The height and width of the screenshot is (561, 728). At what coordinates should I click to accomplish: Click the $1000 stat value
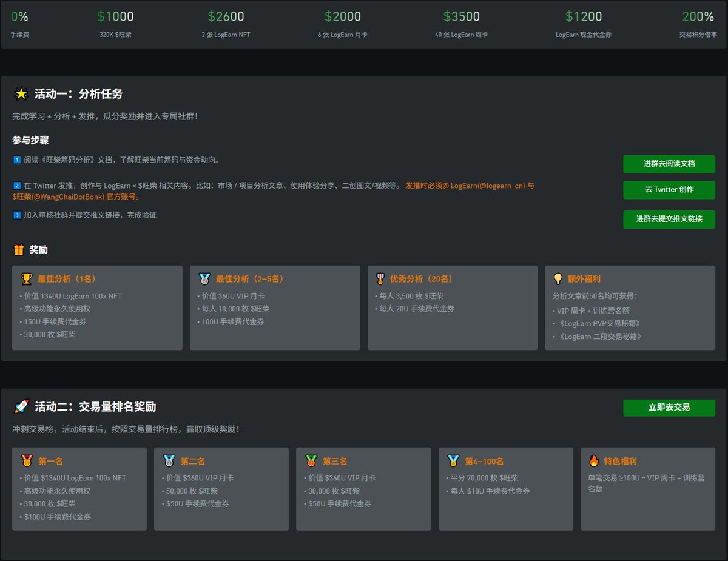pyautogui.click(x=115, y=17)
